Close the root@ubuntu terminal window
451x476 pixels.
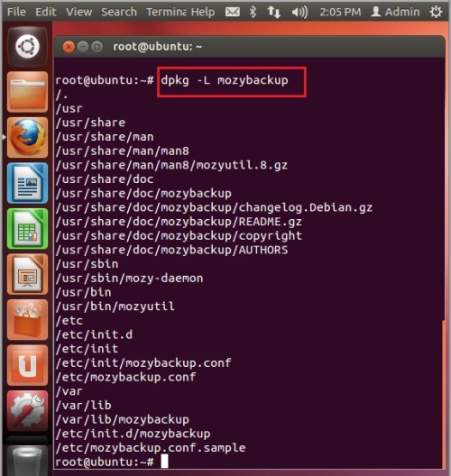click(69, 47)
